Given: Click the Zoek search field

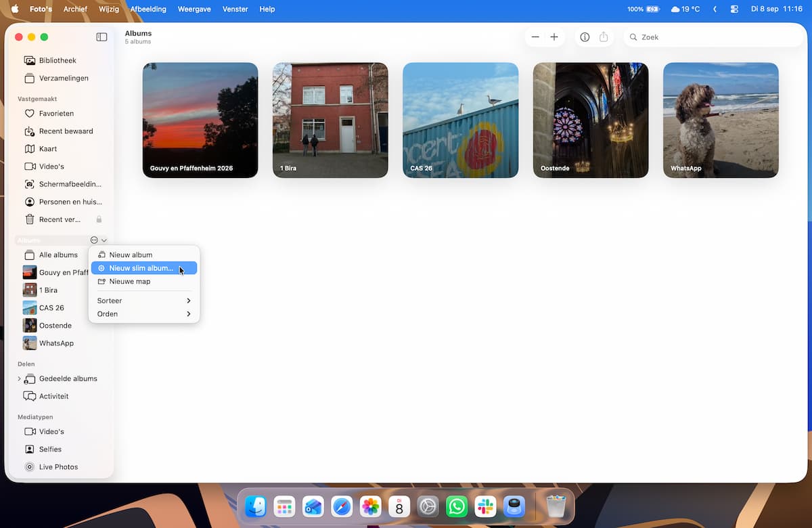Looking at the screenshot, I should (713, 37).
